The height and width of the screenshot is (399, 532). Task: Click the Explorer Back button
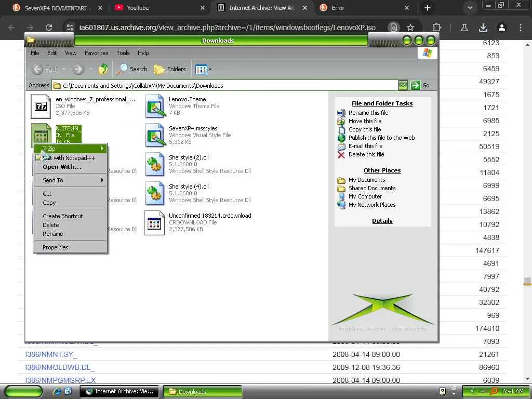click(x=45, y=69)
